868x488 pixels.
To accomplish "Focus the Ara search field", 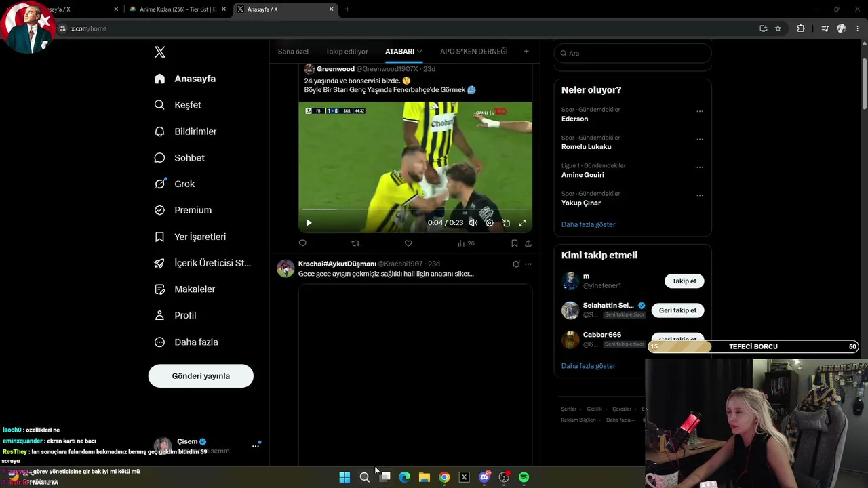I will [x=633, y=53].
